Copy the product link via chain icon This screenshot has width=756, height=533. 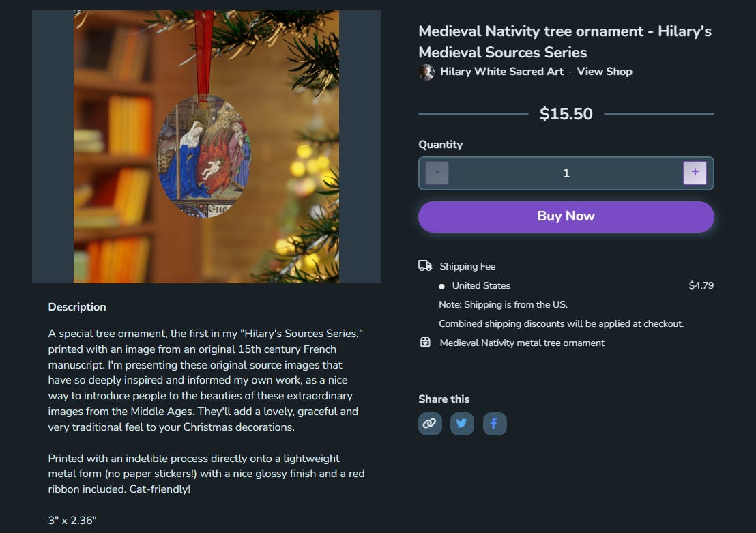430,424
